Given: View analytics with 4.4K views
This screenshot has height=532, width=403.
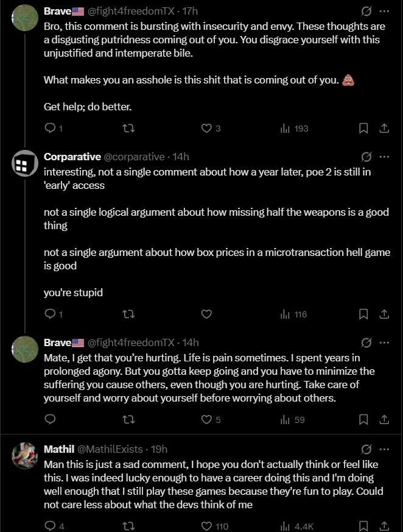Looking at the screenshot, I should click(x=296, y=526).
